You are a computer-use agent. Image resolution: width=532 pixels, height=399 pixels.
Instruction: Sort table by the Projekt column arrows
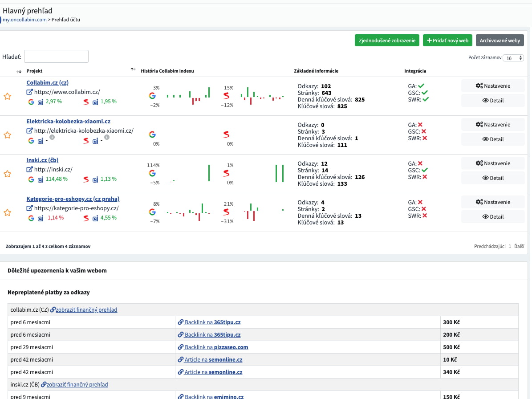133,69
